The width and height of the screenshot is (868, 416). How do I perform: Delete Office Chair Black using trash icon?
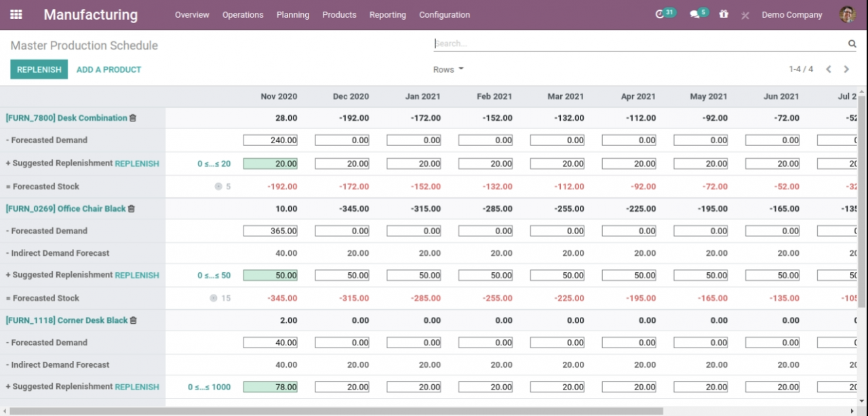pyautogui.click(x=132, y=209)
